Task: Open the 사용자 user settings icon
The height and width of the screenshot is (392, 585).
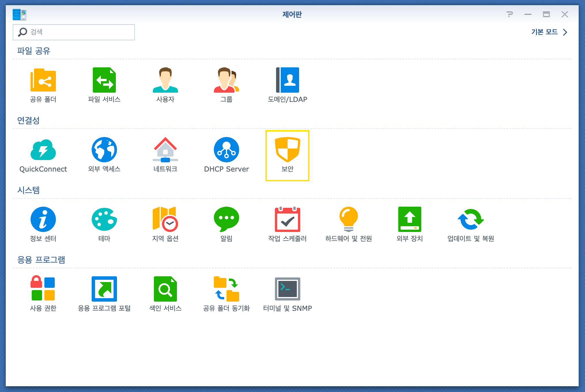Action: click(x=165, y=81)
